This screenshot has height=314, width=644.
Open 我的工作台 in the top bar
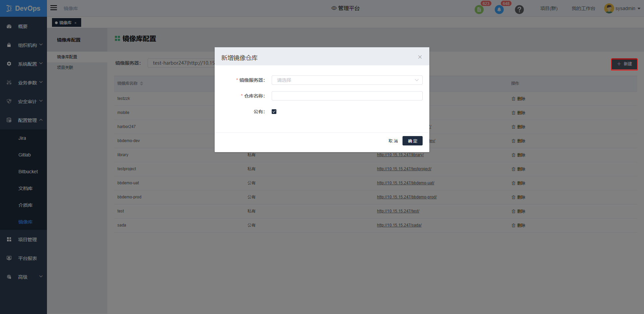583,8
